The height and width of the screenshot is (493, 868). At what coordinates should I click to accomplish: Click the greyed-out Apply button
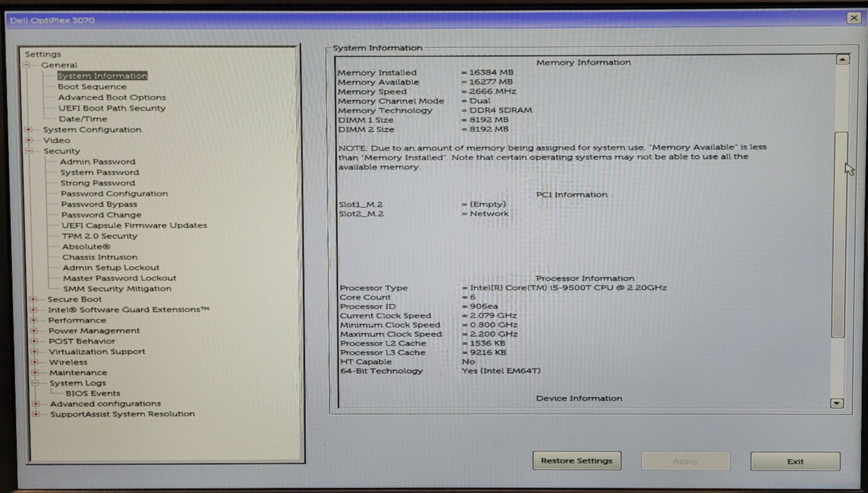pyautogui.click(x=686, y=461)
